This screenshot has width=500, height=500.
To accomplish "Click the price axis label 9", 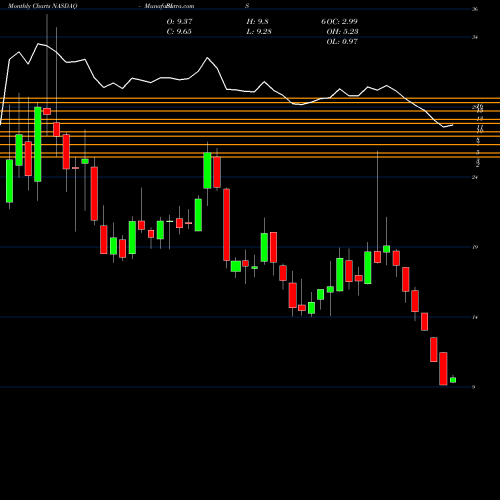I will [473, 387].
